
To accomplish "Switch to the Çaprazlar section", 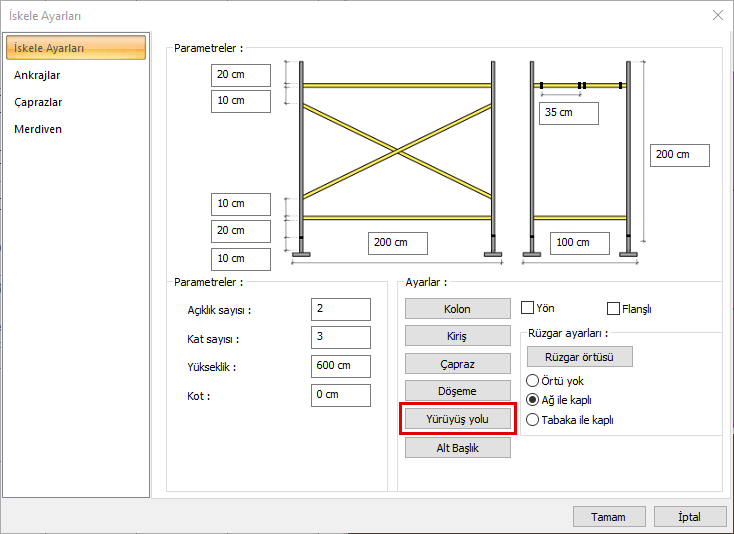I will pyautogui.click(x=38, y=102).
